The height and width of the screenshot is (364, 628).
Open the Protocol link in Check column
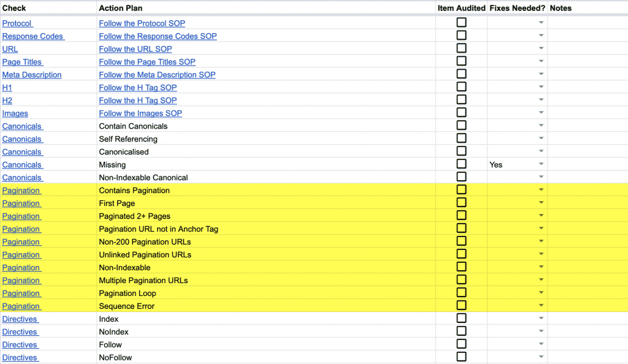17,23
